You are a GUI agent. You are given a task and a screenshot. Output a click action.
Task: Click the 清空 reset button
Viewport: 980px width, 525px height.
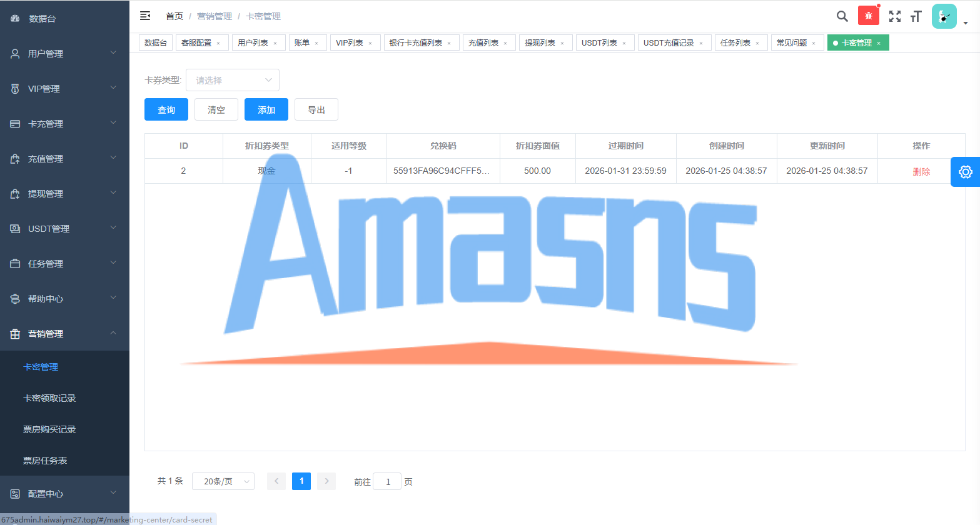[216, 109]
